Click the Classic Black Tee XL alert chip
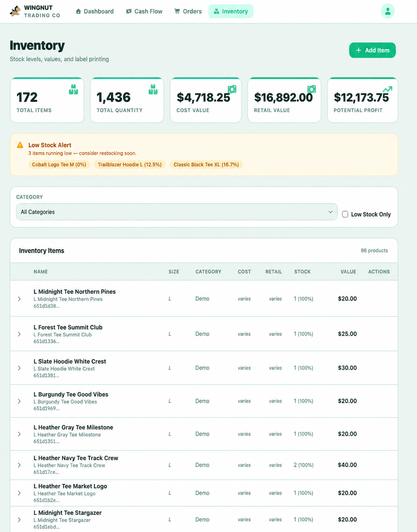The width and height of the screenshot is (417, 532). 206,164
